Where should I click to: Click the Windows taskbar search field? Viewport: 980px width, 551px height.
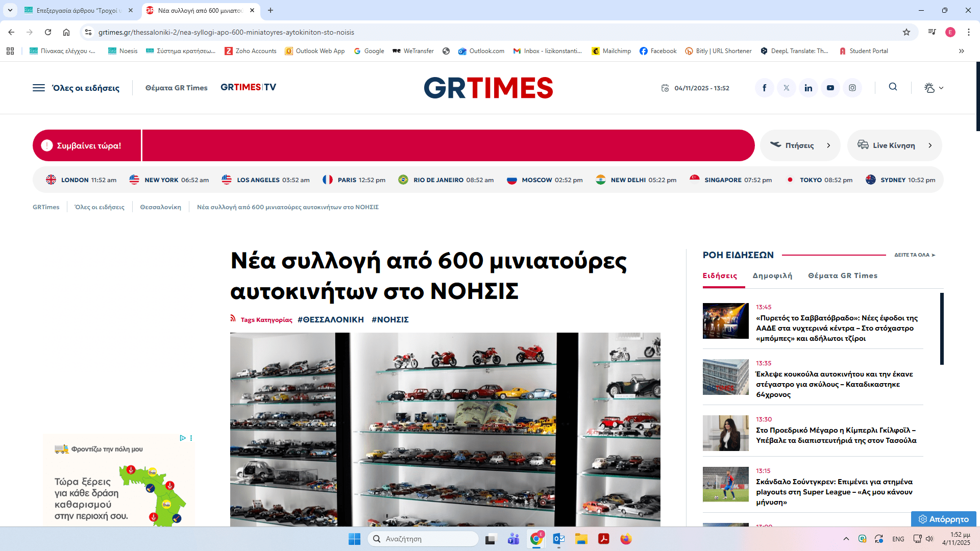coord(424,539)
